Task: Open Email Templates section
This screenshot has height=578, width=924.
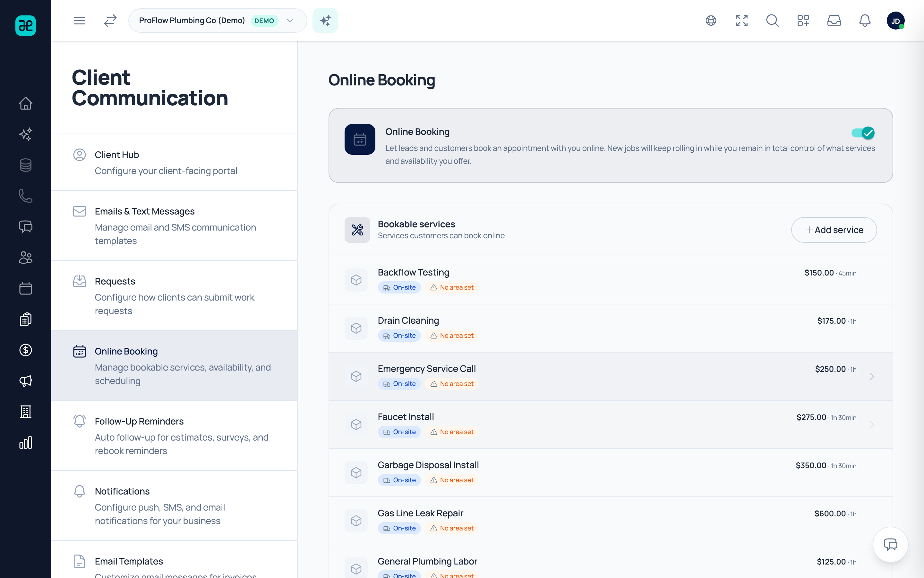Action: tap(174, 560)
